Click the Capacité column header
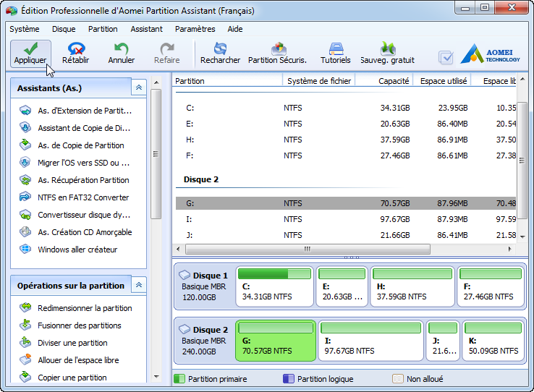Image resolution: width=534 pixels, height=392 pixels. coord(393,81)
